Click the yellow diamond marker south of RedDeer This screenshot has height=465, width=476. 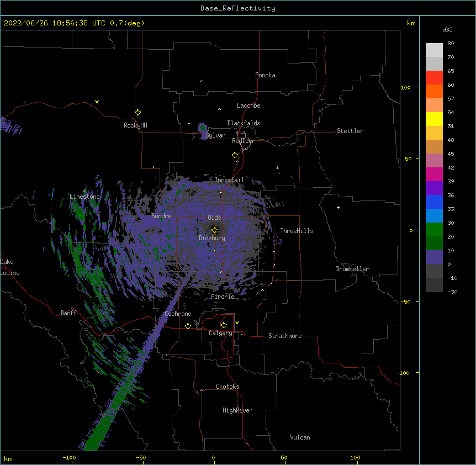(x=235, y=155)
